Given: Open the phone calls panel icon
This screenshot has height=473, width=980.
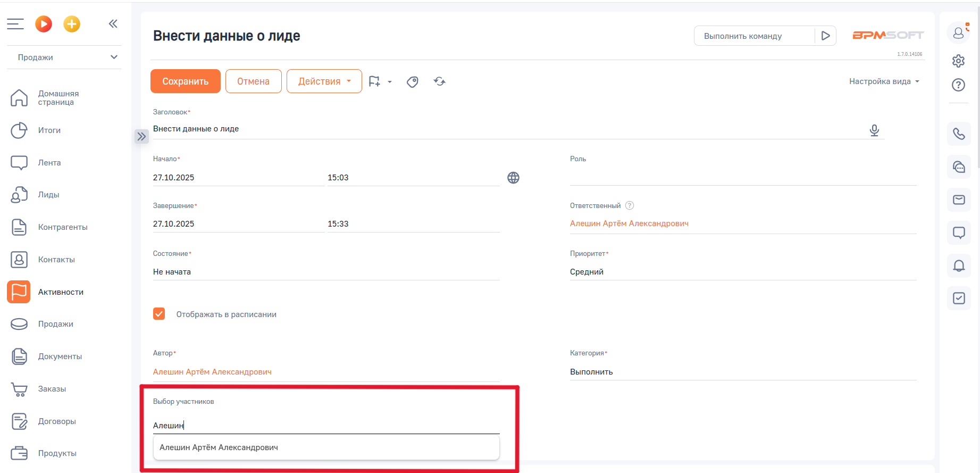Looking at the screenshot, I should (959, 134).
